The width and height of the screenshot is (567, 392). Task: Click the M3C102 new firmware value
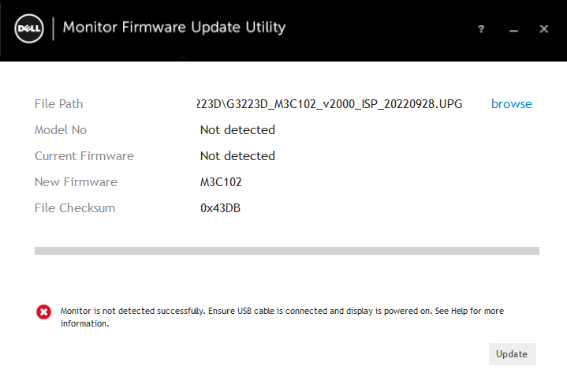(221, 182)
